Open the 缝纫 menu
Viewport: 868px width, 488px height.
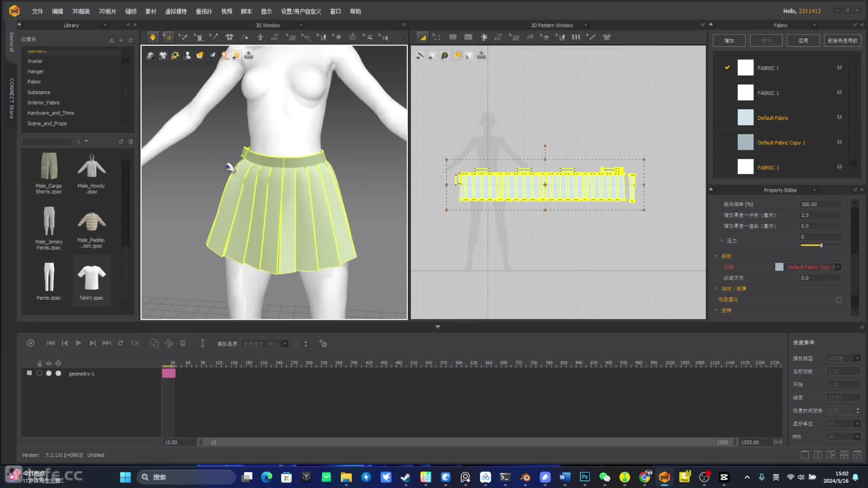[131, 11]
